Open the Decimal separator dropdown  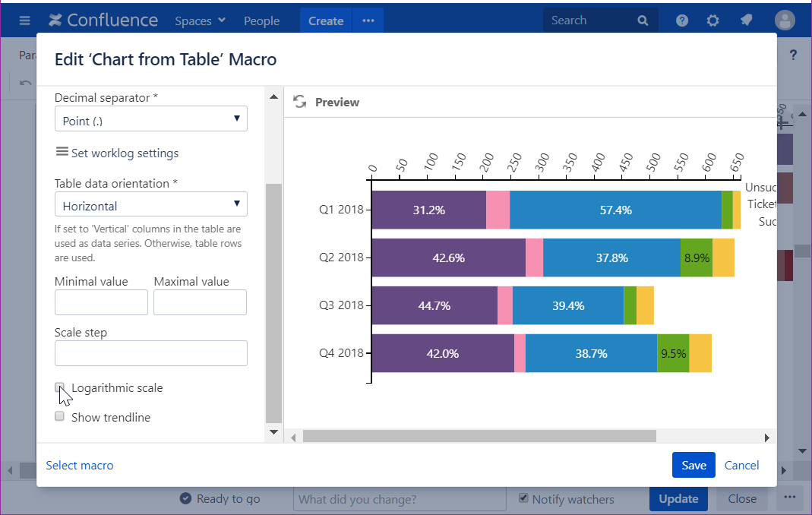coord(151,119)
